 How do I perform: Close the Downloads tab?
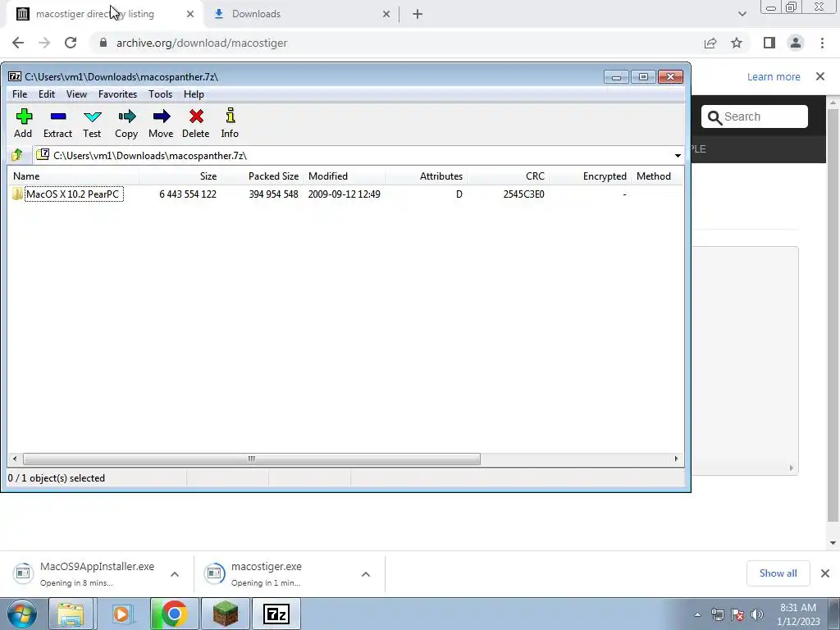(386, 14)
